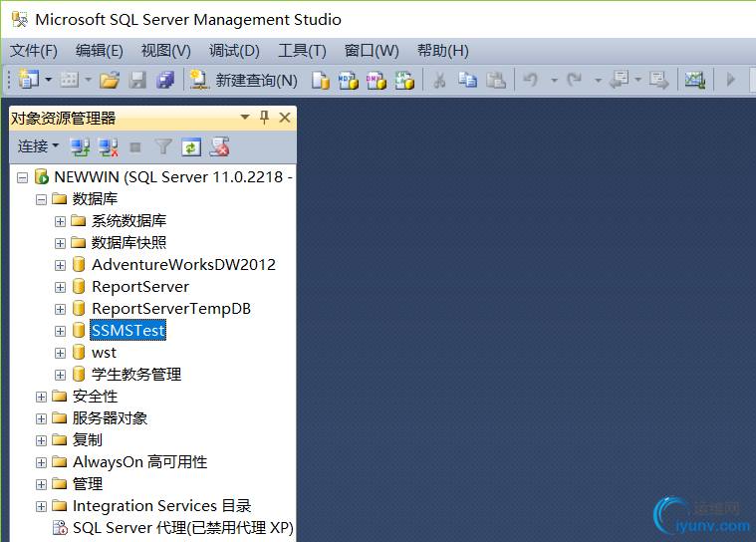Screen dimensions: 756x542
Task: Expand the 系统数据库 folder
Action: (x=60, y=222)
